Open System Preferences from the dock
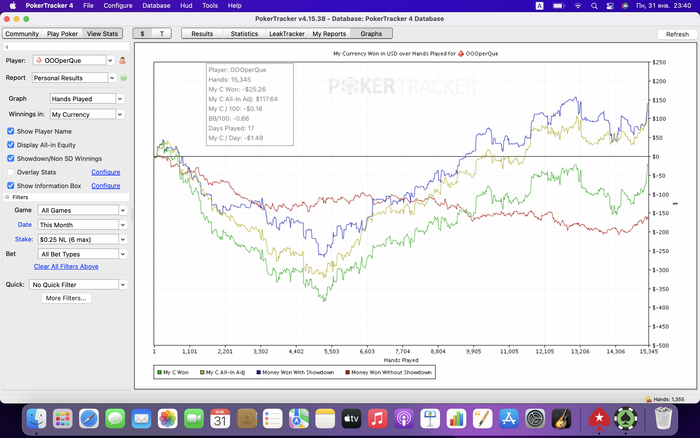Viewport: 700px width, 438px height. coord(535,419)
